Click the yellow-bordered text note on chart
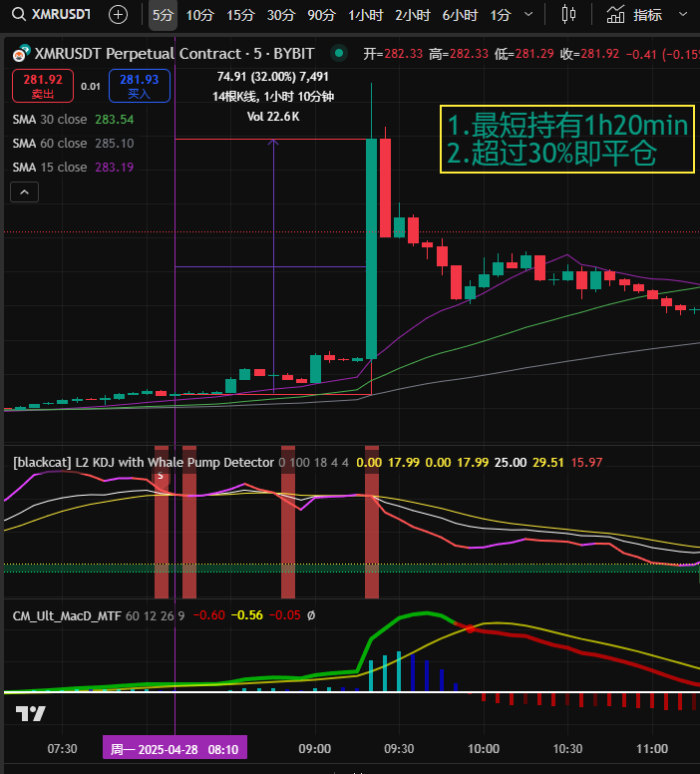The height and width of the screenshot is (774, 700). tap(567, 140)
